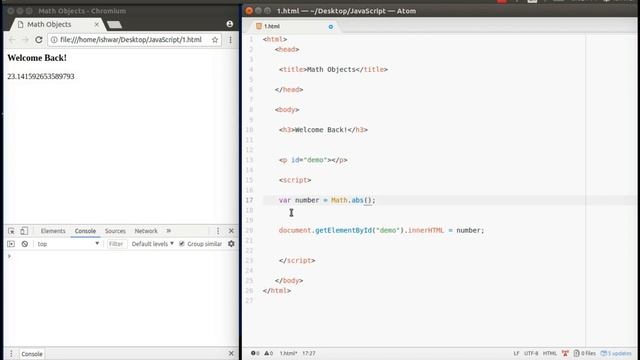The height and width of the screenshot is (360, 640).
Task: Show more DevTools tabs with the chevron
Action: pos(169,231)
